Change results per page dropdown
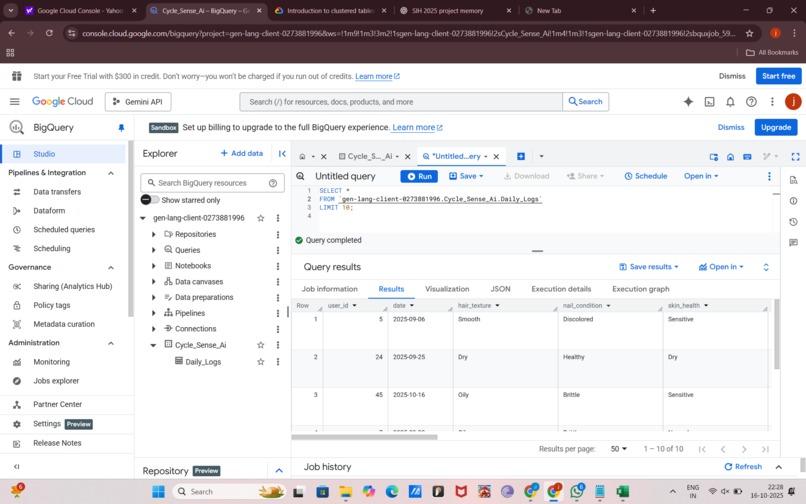 tap(618, 449)
